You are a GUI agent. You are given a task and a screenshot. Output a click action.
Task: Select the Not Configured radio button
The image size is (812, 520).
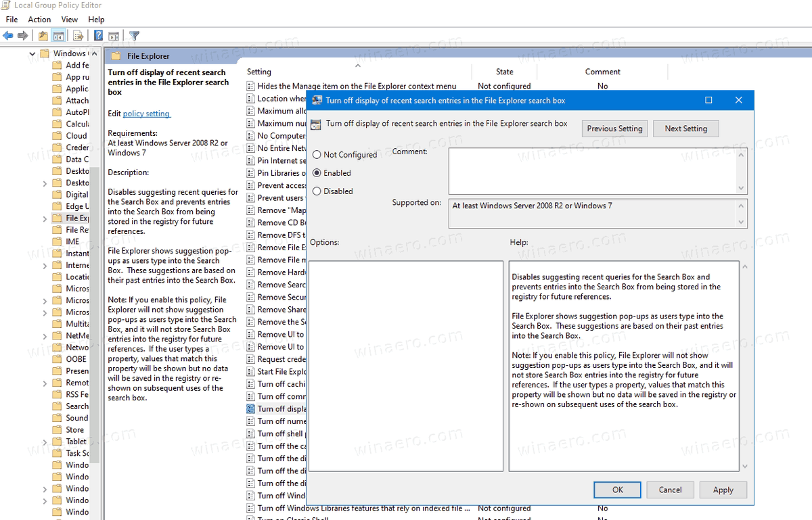(317, 155)
